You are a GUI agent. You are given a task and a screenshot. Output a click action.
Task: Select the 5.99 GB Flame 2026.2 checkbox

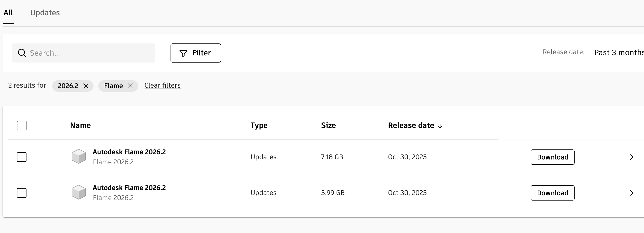point(22,193)
